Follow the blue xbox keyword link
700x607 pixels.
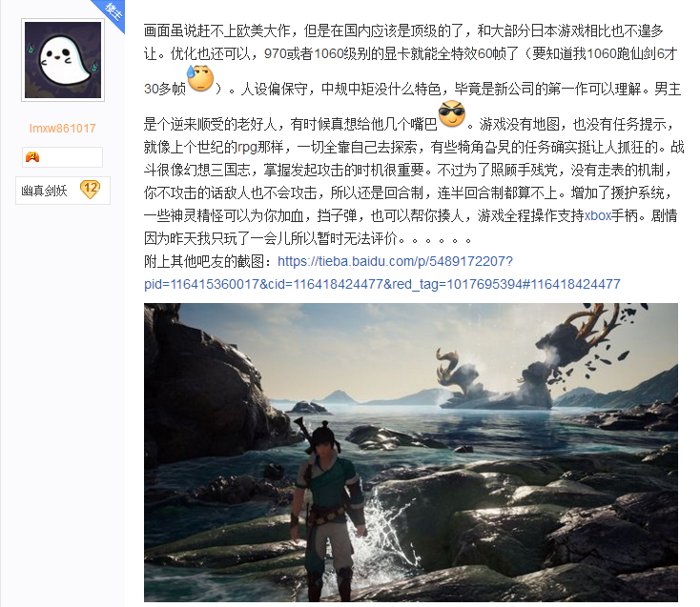(x=598, y=216)
